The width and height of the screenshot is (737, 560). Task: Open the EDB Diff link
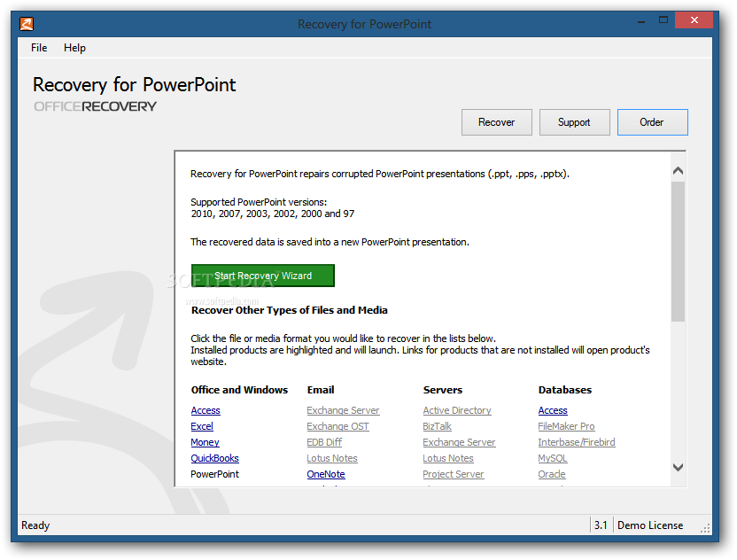pyautogui.click(x=324, y=442)
